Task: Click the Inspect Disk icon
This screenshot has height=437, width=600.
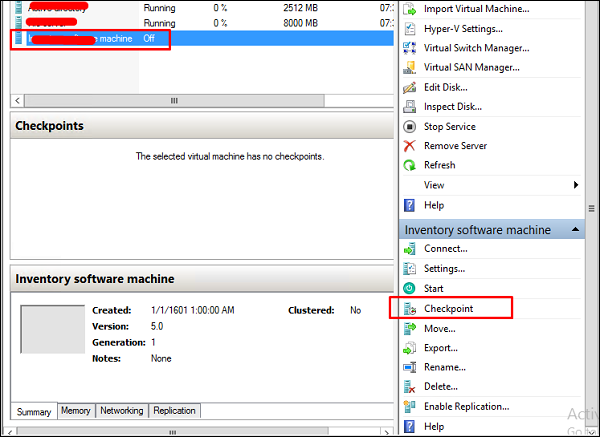Action: (409, 106)
